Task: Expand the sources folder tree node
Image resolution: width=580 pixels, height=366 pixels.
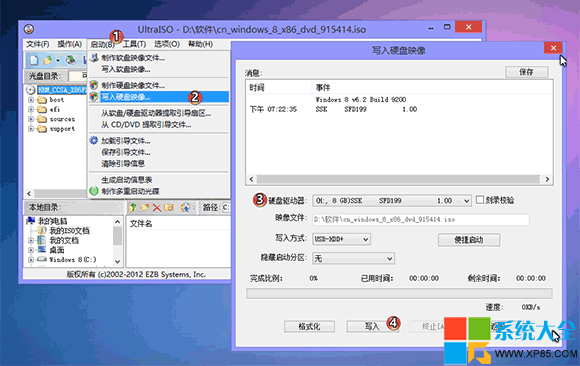Action: click(x=31, y=119)
